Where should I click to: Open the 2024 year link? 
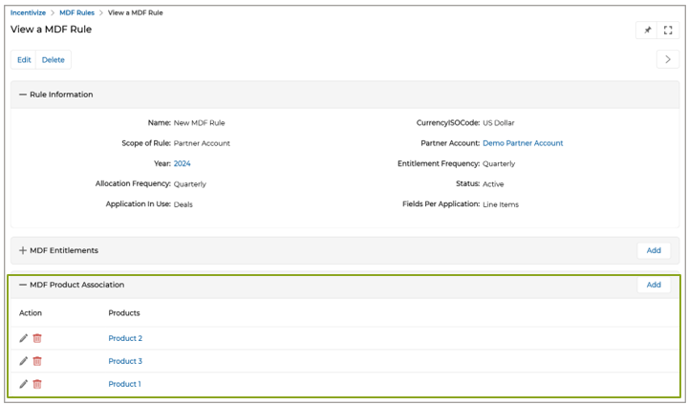[x=182, y=163]
